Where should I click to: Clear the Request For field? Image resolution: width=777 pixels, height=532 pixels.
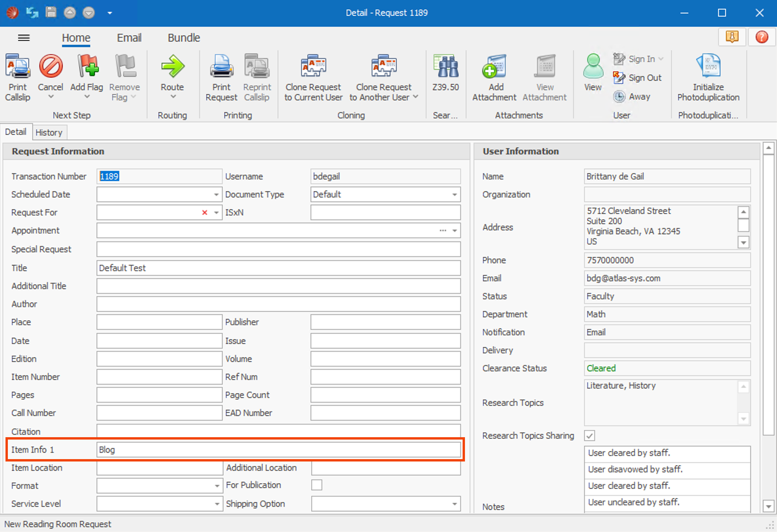pos(204,212)
